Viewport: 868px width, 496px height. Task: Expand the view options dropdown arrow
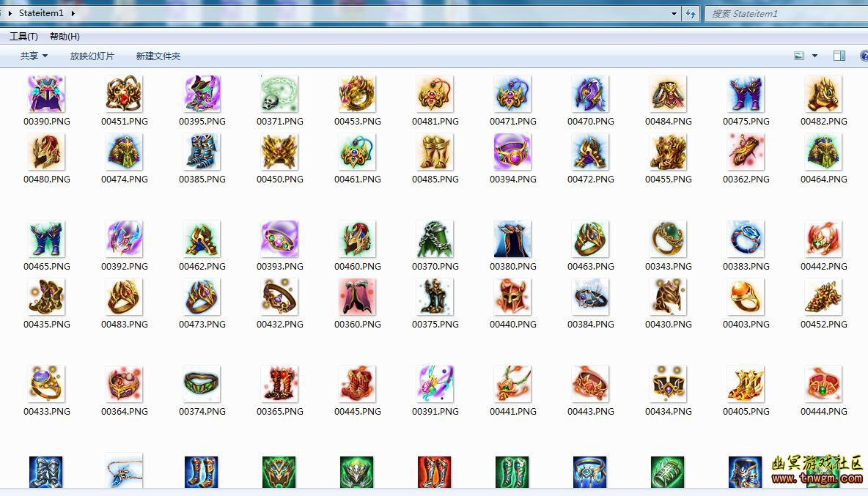point(815,56)
